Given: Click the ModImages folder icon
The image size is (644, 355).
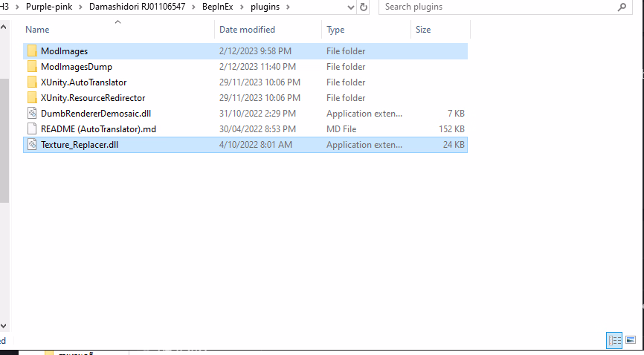Looking at the screenshot, I should coord(32,51).
